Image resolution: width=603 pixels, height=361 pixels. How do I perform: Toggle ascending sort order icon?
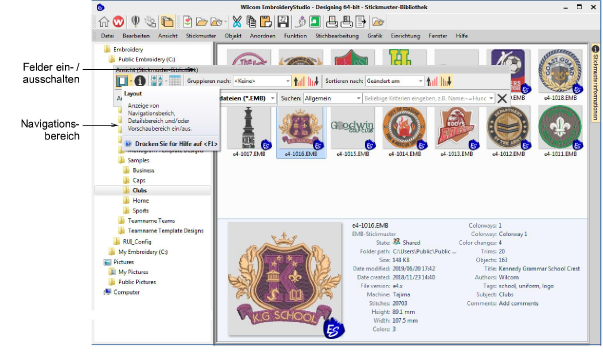432,81
